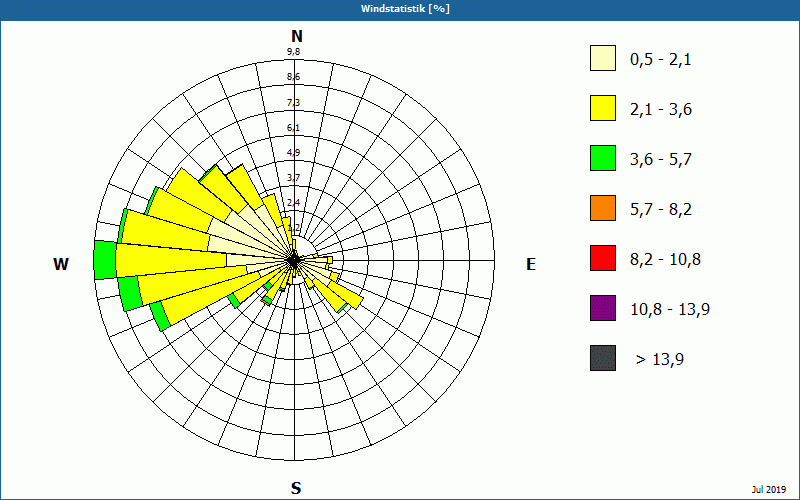Click the 9,8 radial axis value
This screenshot has width=800, height=500.
[x=293, y=52]
